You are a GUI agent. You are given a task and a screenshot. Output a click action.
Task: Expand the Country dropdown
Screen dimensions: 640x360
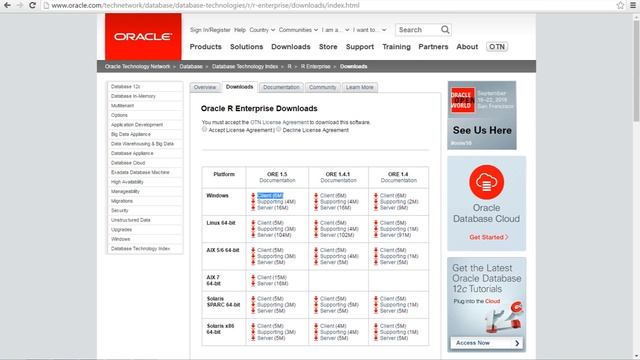coord(262,30)
